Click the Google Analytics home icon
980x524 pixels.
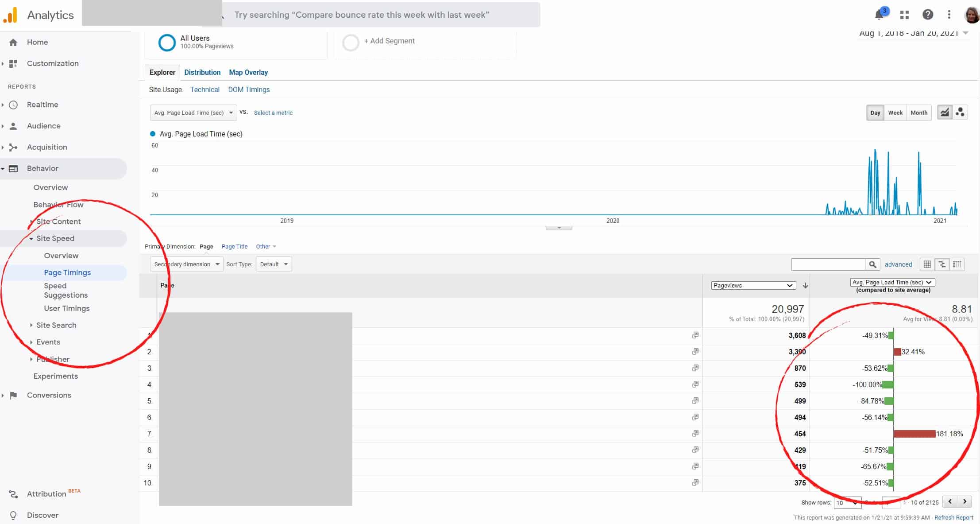tap(14, 42)
